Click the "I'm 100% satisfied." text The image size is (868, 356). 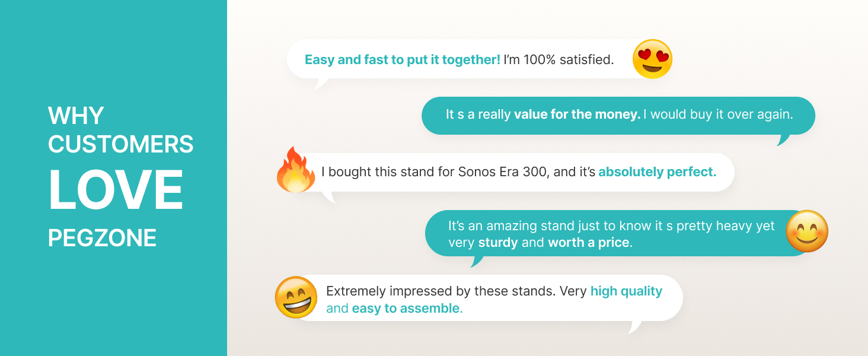pos(559,60)
